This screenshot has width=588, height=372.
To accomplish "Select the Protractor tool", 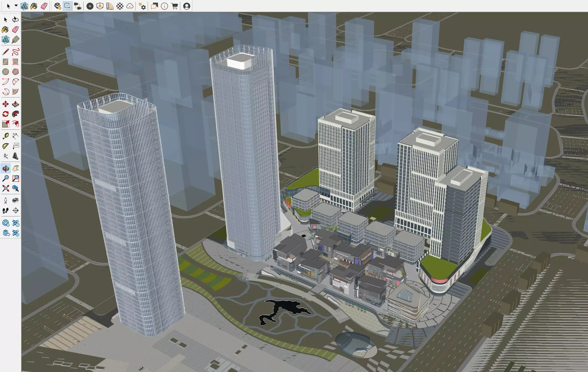I will click(x=6, y=146).
